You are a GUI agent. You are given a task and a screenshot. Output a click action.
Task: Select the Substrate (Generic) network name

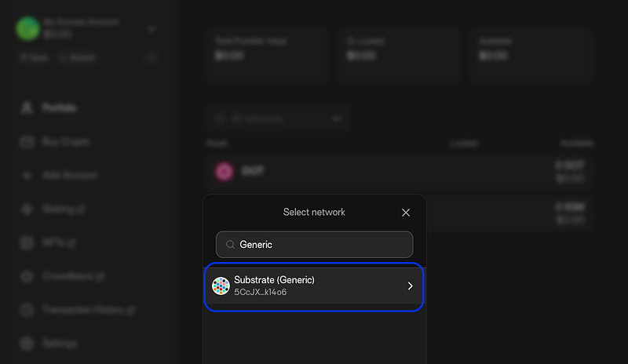click(274, 280)
